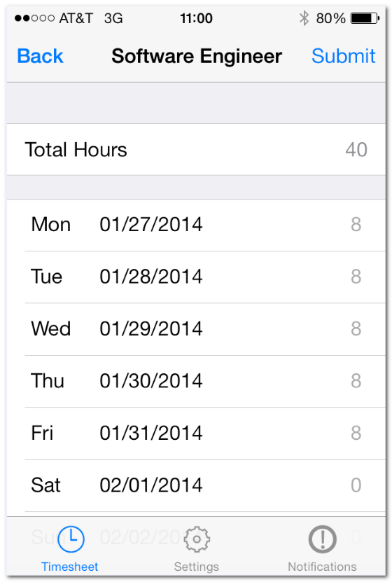
Task: Open Sat 02/01/2014 entry
Action: click(196, 485)
